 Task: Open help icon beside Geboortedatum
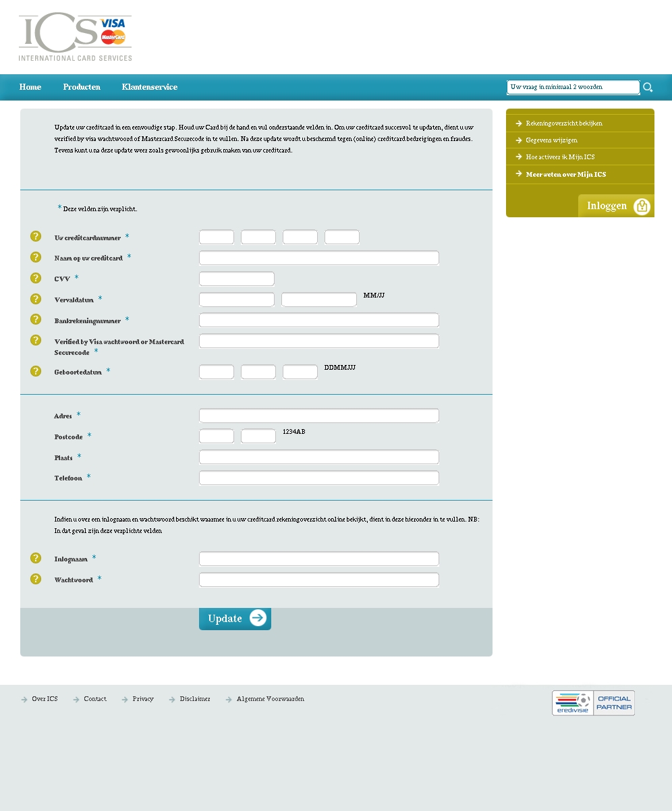click(x=36, y=371)
